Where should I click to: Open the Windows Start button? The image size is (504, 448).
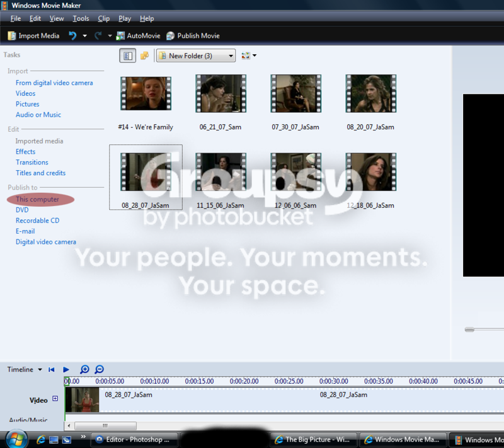pos(16,439)
